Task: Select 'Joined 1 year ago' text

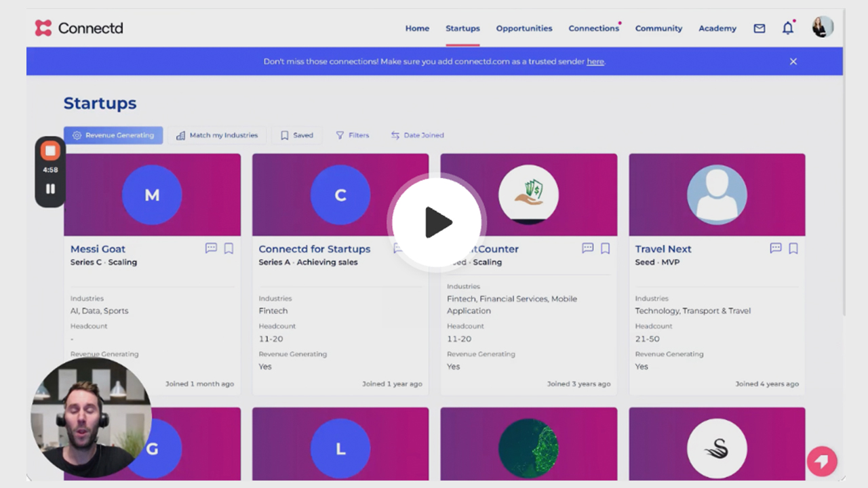Action: (392, 384)
